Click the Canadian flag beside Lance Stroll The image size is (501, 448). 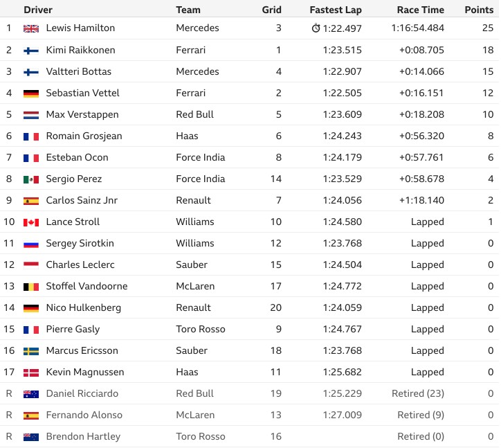(31, 222)
